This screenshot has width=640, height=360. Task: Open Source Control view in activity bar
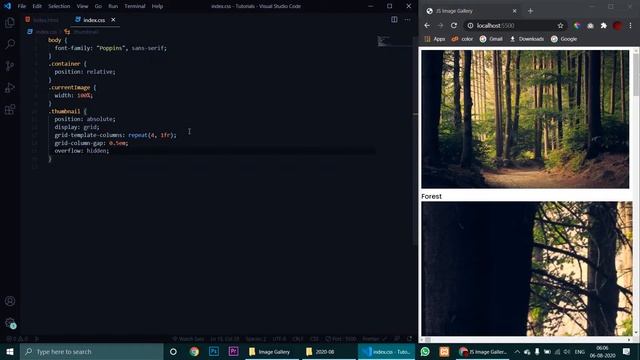click(10, 66)
